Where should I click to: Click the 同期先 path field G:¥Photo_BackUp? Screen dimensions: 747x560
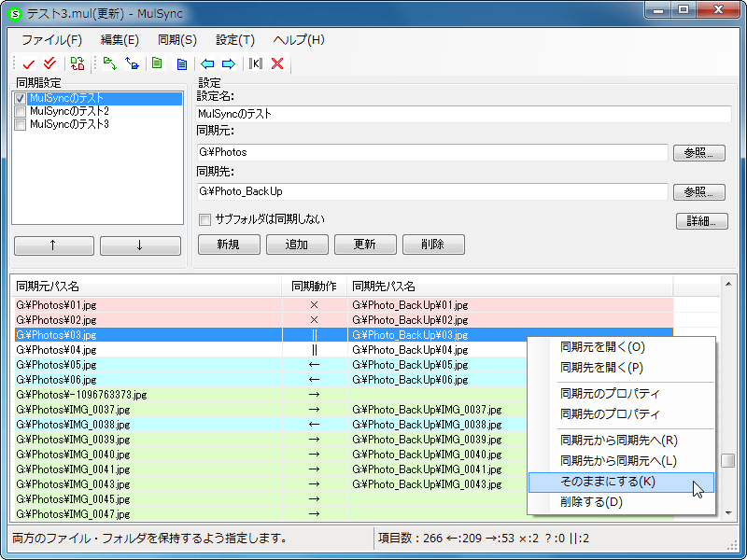(x=432, y=191)
